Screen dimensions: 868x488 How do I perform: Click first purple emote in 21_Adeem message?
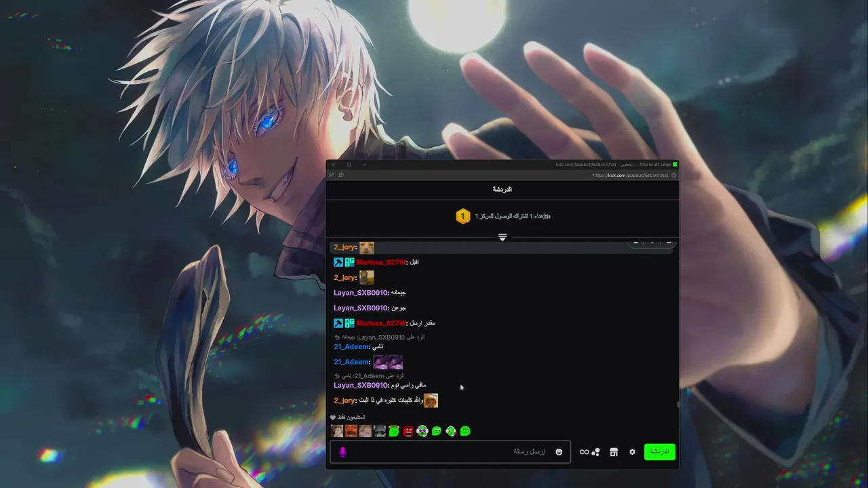tap(380, 362)
